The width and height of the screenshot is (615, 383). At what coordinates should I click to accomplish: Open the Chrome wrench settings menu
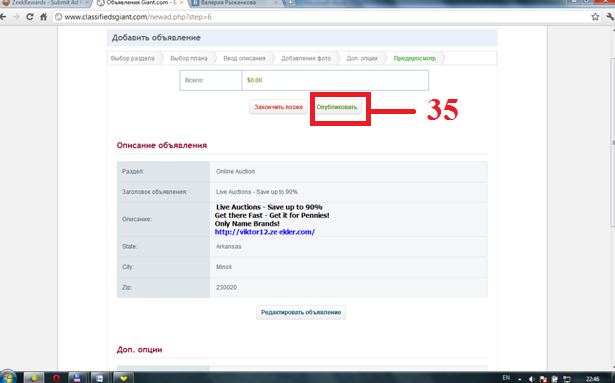610,17
